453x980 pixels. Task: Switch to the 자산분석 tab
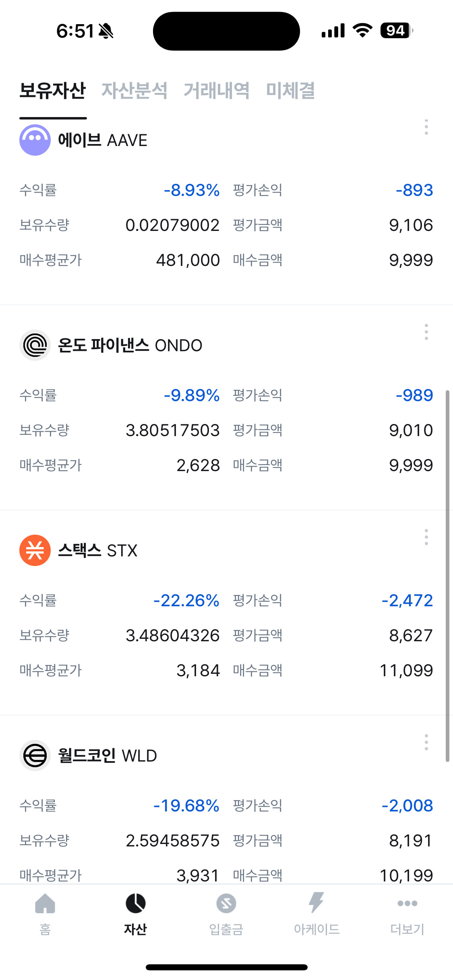(x=134, y=91)
